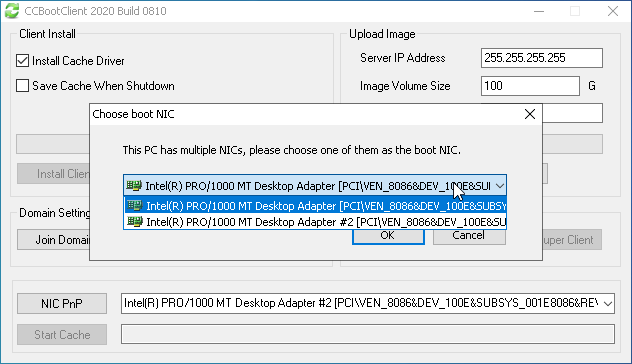Expand the NIC PnP adapter dropdown

pos(608,303)
